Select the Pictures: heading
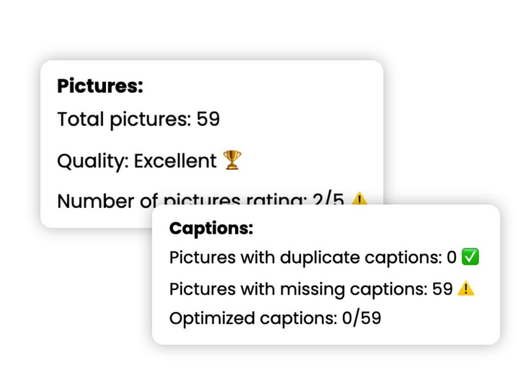 [x=100, y=85]
